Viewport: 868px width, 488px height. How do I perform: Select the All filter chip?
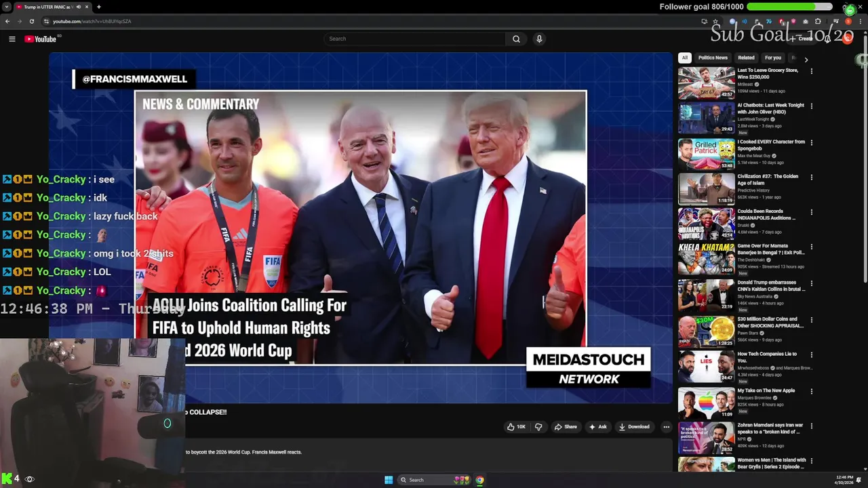click(685, 58)
